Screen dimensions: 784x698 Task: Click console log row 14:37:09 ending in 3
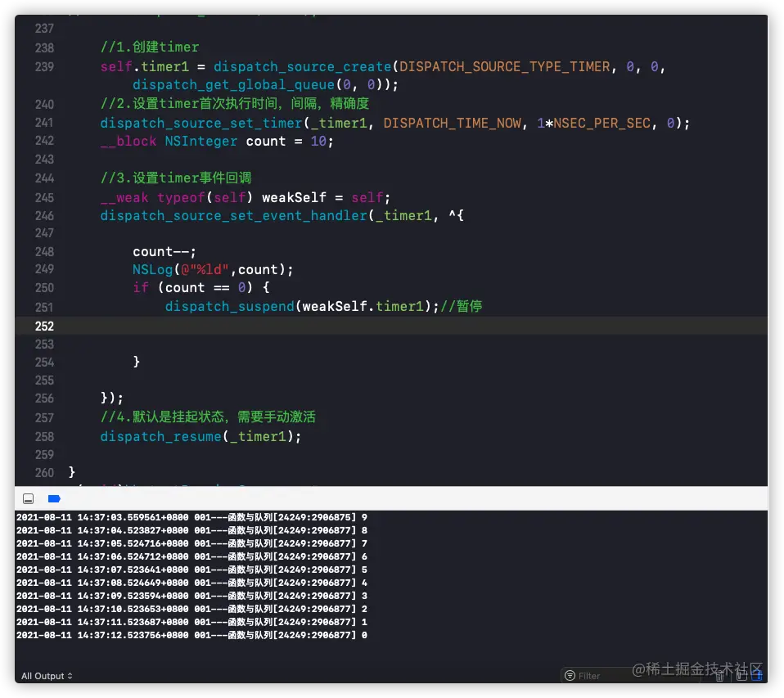(191, 596)
